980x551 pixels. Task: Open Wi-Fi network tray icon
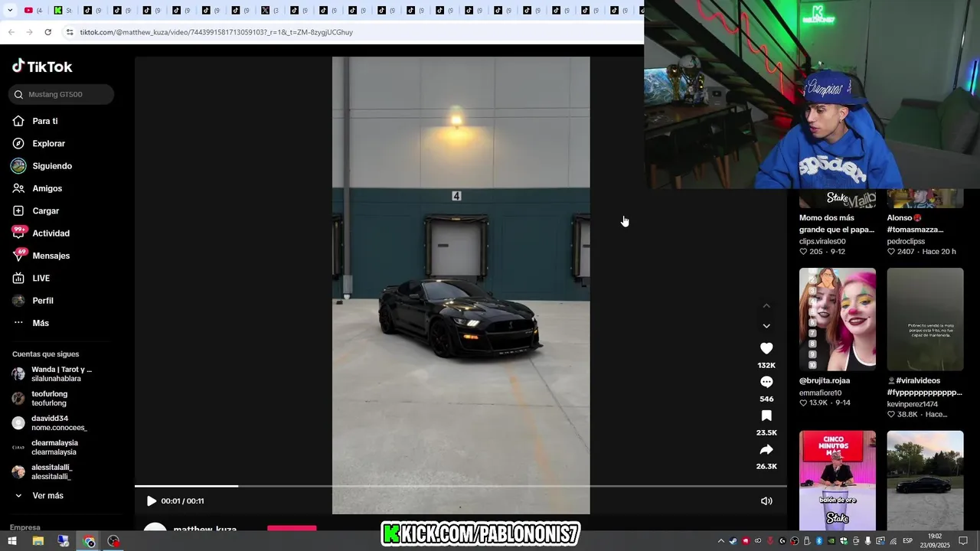pos(893,541)
